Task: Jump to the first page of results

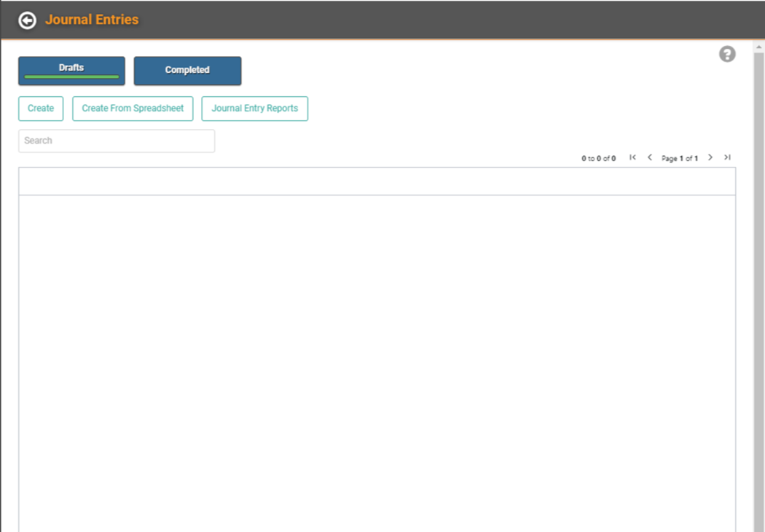Action: (632, 157)
